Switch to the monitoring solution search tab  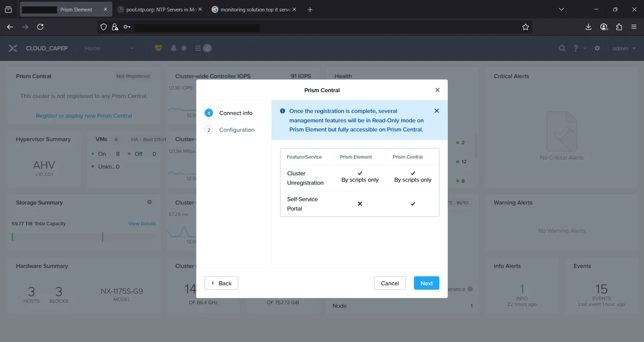click(x=254, y=9)
